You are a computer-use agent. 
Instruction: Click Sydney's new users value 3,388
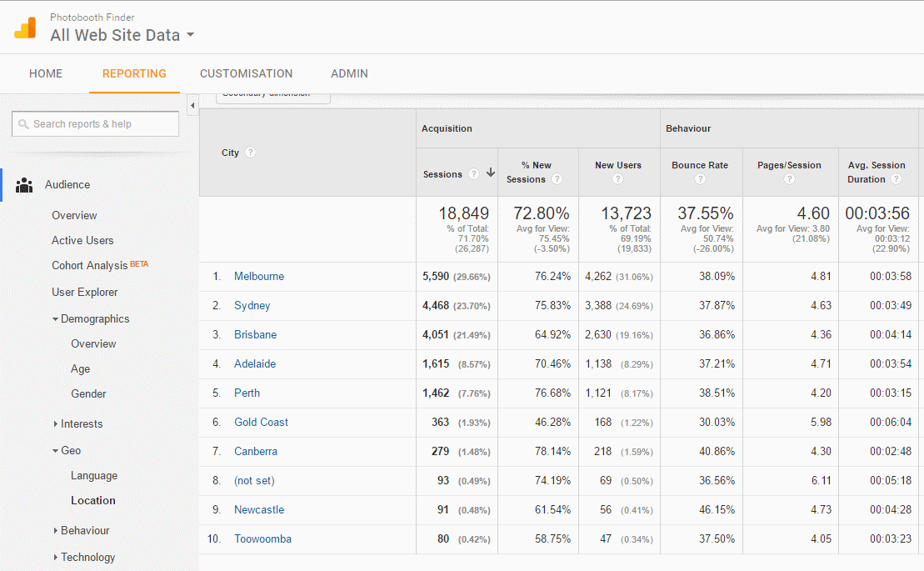(598, 305)
